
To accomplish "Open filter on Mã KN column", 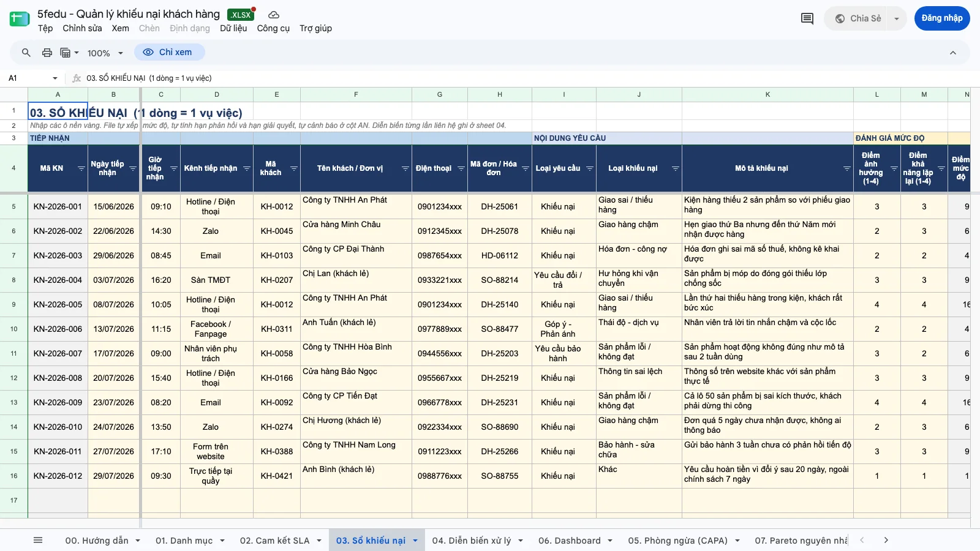I will click(81, 168).
